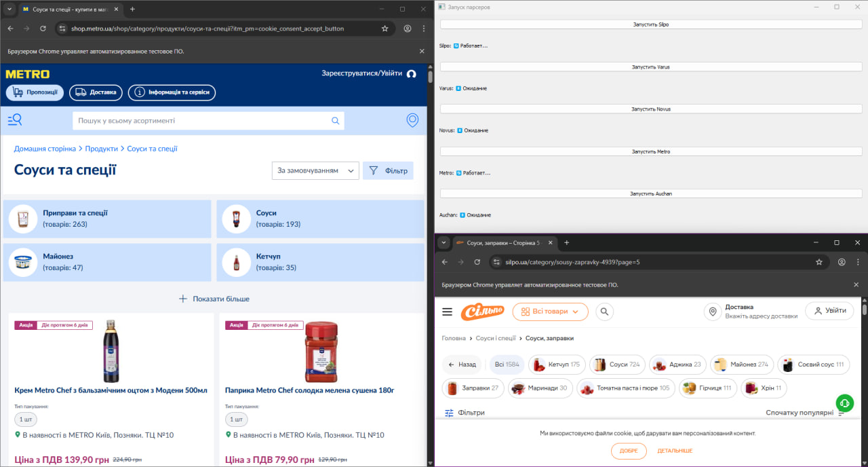Image resolution: width=868 pixels, height=467 pixels.
Task: Open the tab list dropdown in the Silpo Chrome window
Action: click(444, 242)
